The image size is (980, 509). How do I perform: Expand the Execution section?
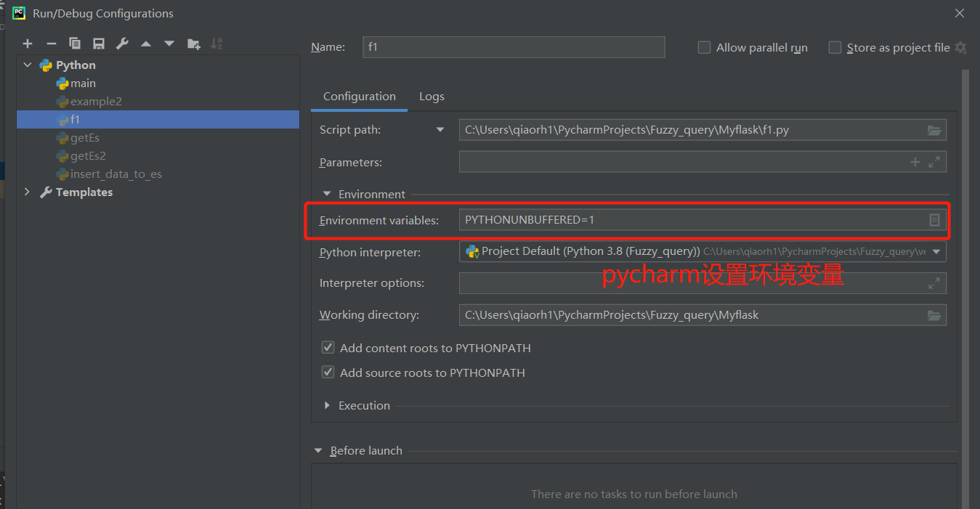coord(327,405)
